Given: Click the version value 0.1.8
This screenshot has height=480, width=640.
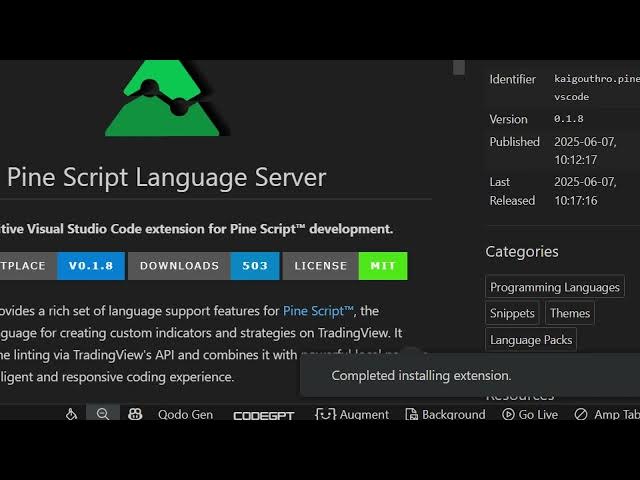Looking at the screenshot, I should [569, 119].
